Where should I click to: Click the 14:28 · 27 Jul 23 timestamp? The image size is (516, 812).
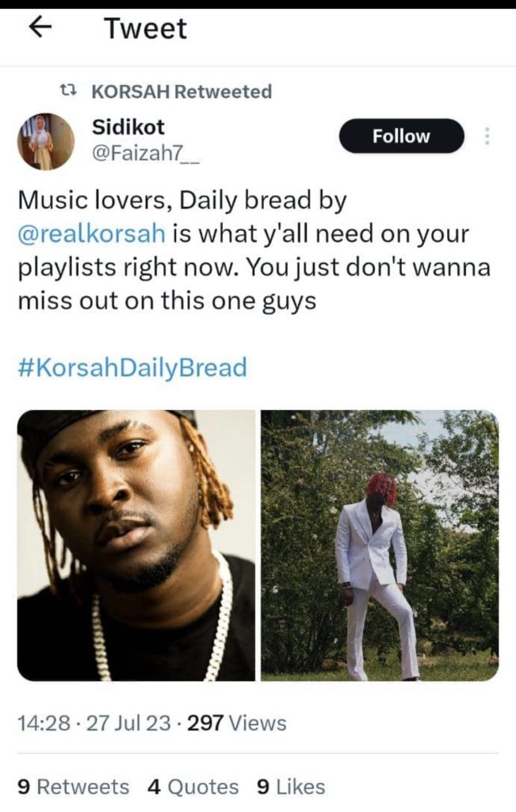point(94,723)
